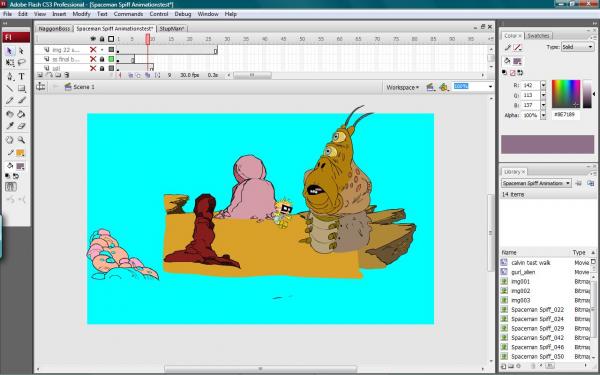Open the Alpha value slider arrow
600x375 pixels.
(x=543, y=115)
